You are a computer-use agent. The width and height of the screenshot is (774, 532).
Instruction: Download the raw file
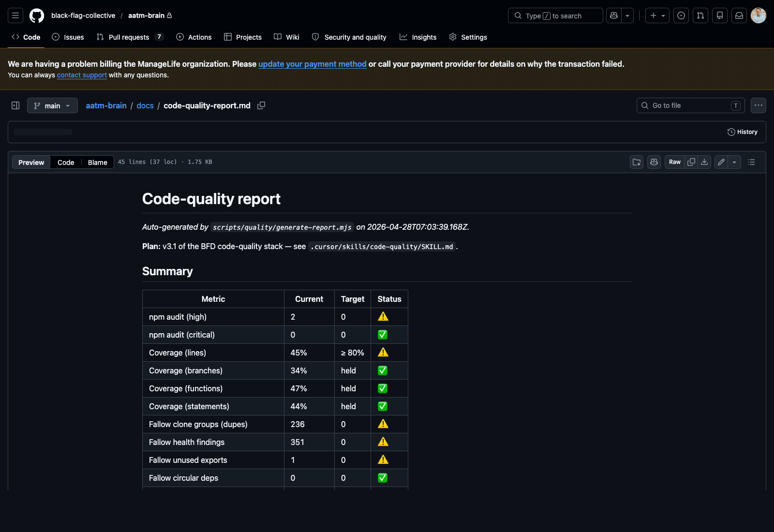pyautogui.click(x=704, y=162)
